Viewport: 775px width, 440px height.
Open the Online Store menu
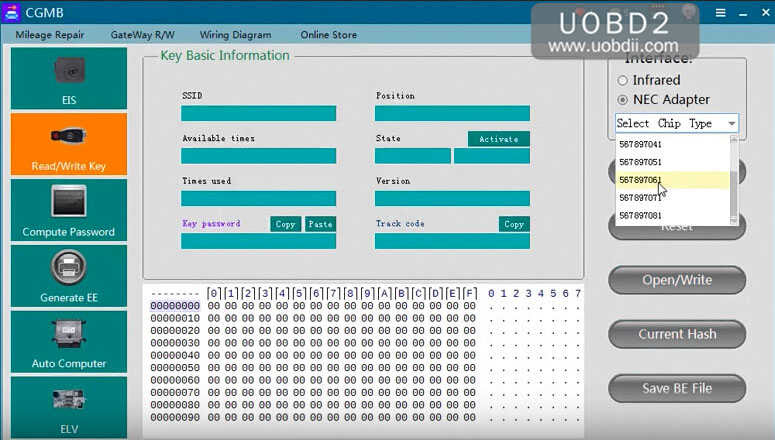click(x=329, y=35)
